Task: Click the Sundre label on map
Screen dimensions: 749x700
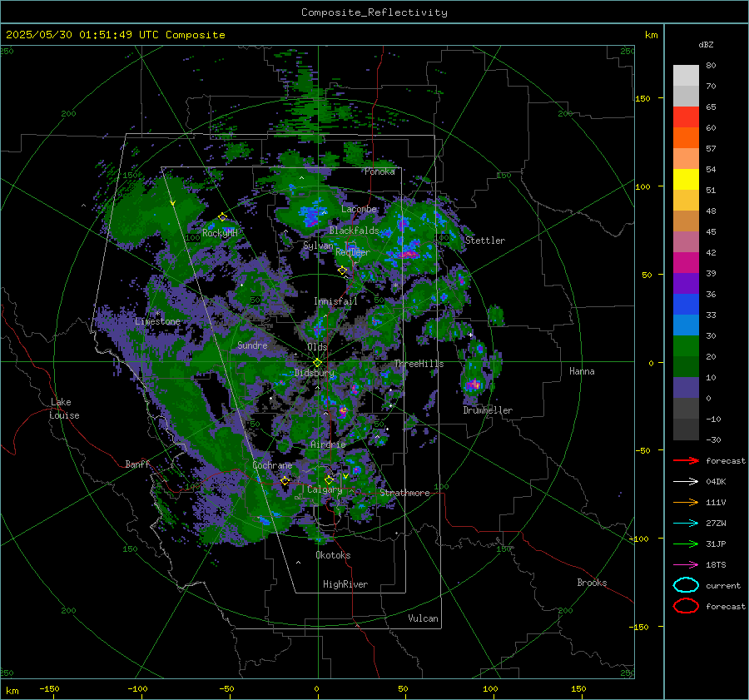Action: (252, 345)
